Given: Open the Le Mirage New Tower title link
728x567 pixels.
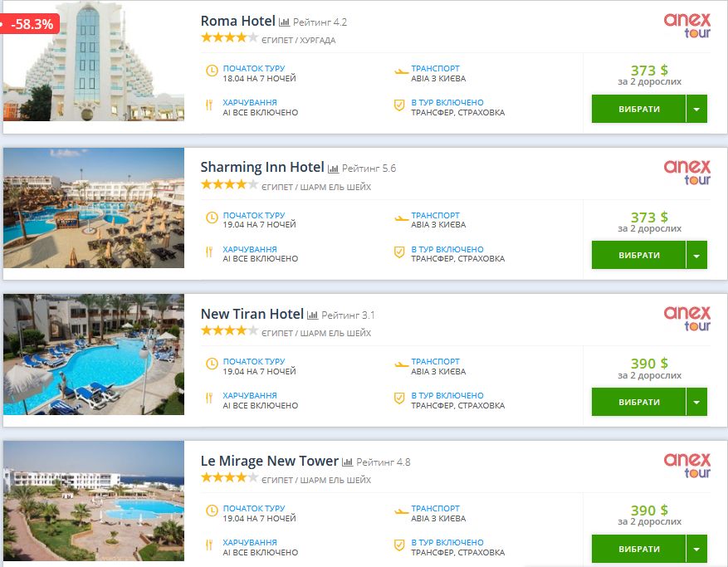Looking at the screenshot, I should 270,461.
